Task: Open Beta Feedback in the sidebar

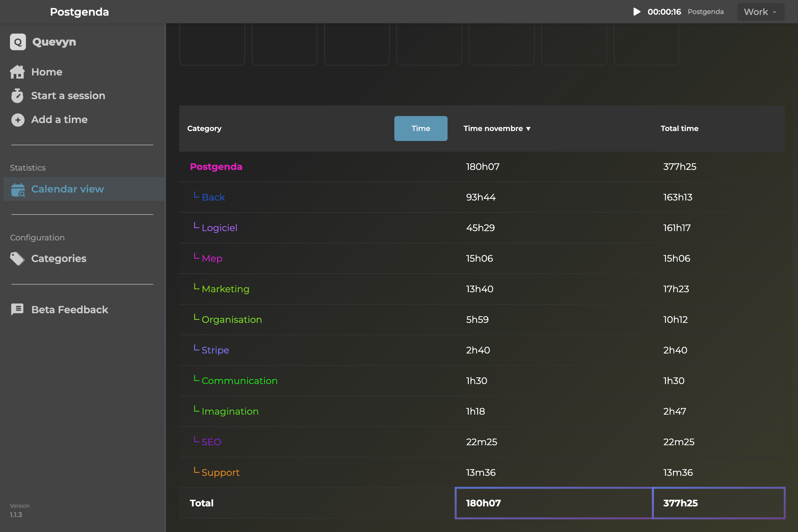Action: pyautogui.click(x=69, y=310)
